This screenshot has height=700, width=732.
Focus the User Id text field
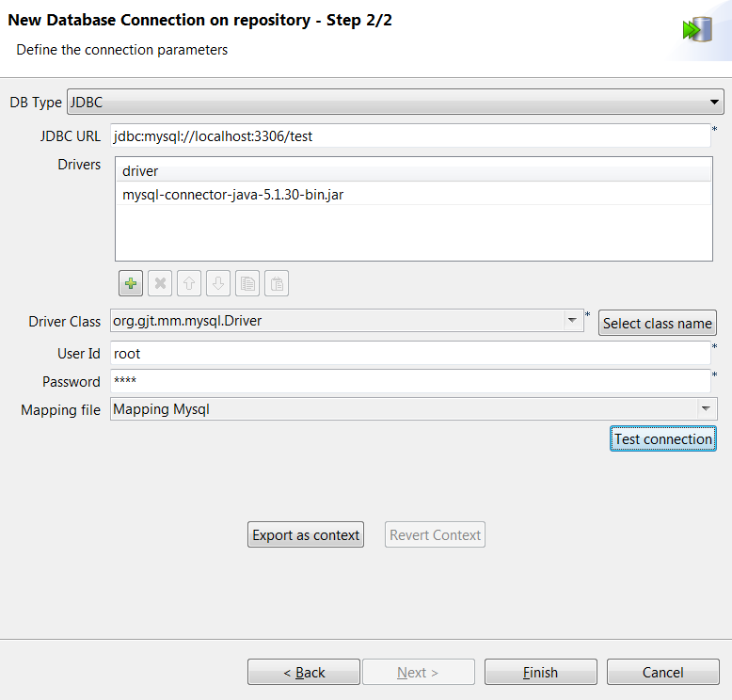pyautogui.click(x=409, y=354)
